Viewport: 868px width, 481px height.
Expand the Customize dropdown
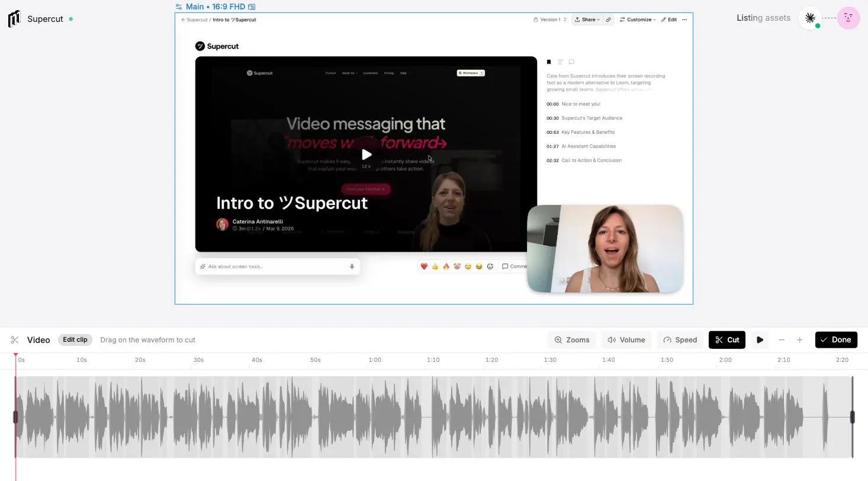coord(638,20)
